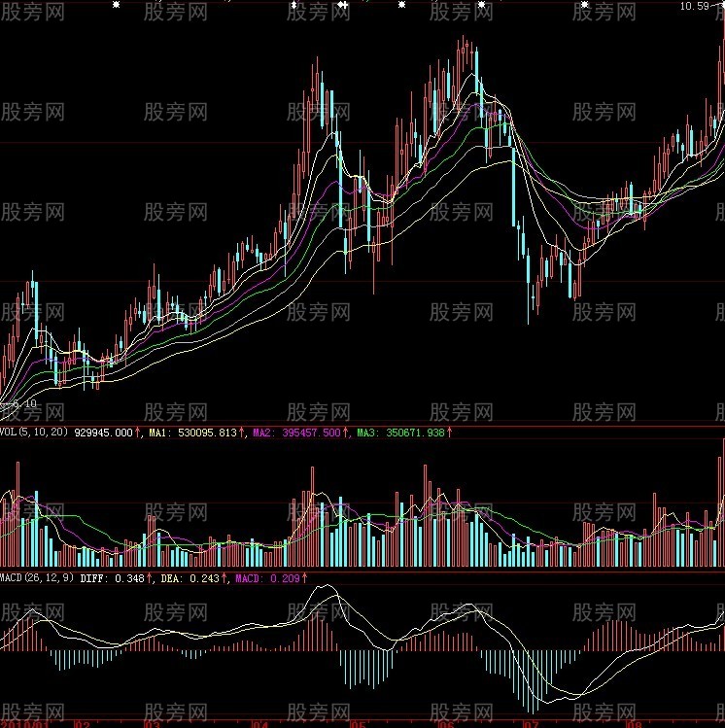Viewport: 725px width, 728px height.
Task: Click the 04 month label on the date axis
Action: coord(260,724)
